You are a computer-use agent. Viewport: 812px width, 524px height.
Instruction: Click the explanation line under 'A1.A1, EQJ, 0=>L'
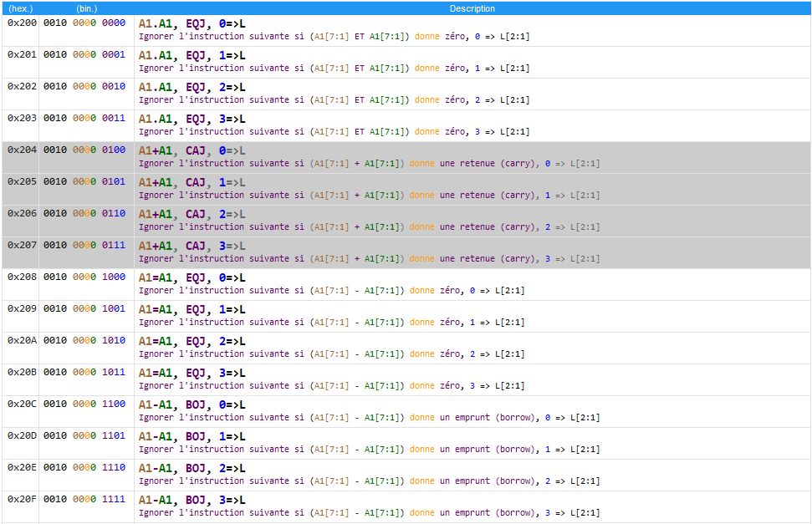334,37
